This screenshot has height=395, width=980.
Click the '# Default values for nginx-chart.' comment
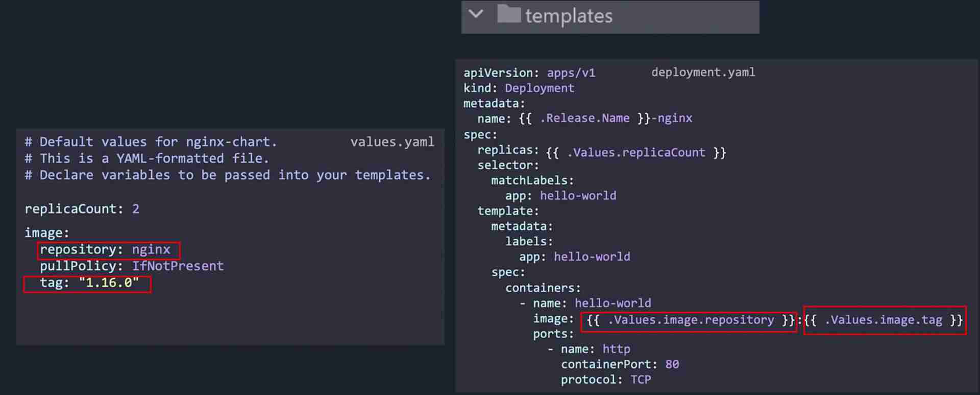[x=151, y=142]
